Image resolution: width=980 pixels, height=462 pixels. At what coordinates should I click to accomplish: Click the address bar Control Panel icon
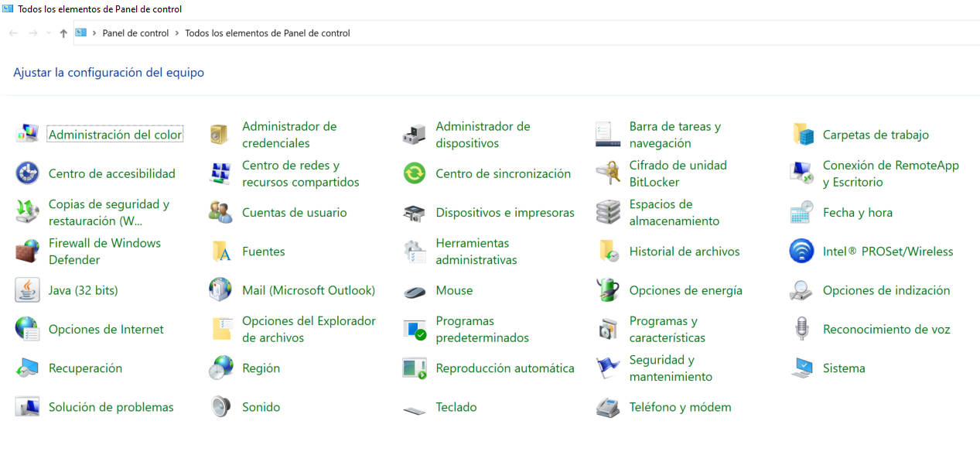coord(80,33)
